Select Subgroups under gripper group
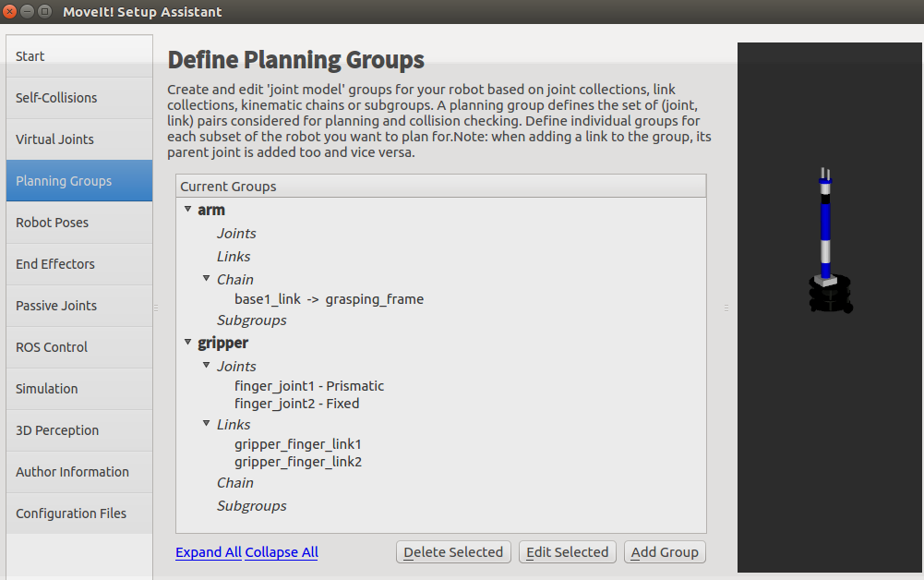This screenshot has width=924, height=580. point(252,506)
